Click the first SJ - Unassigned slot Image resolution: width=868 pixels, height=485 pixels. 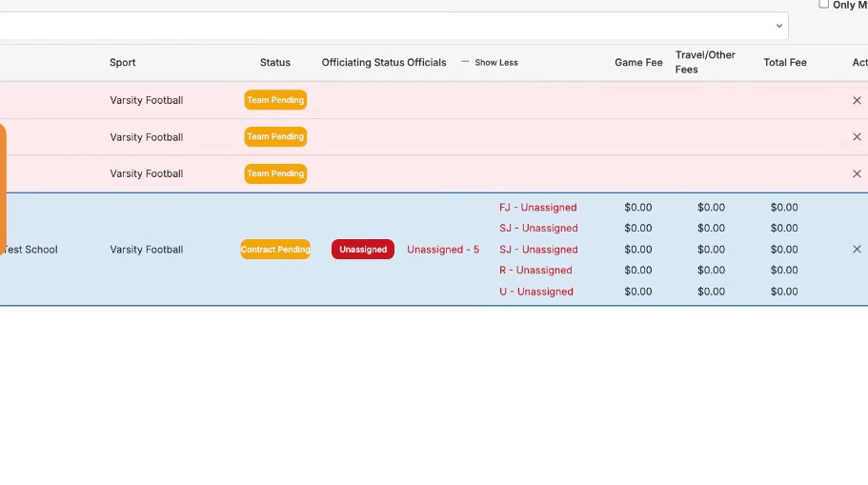click(x=538, y=229)
